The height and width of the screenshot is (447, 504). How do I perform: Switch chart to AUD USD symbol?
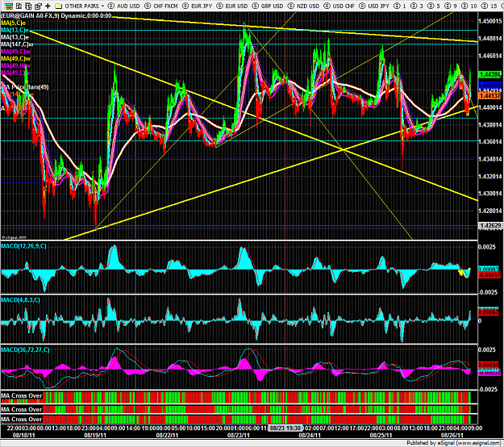(124, 6)
